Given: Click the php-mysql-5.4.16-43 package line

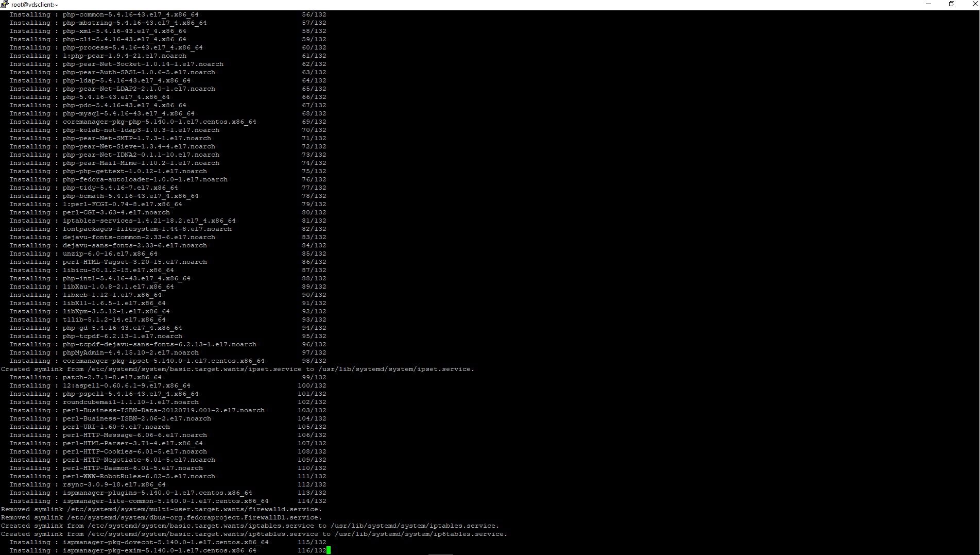Looking at the screenshot, I should (x=168, y=113).
